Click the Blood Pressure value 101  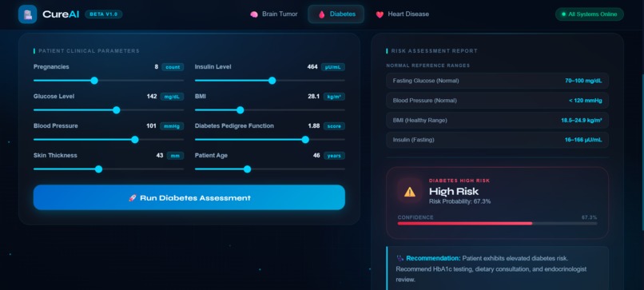(x=151, y=125)
